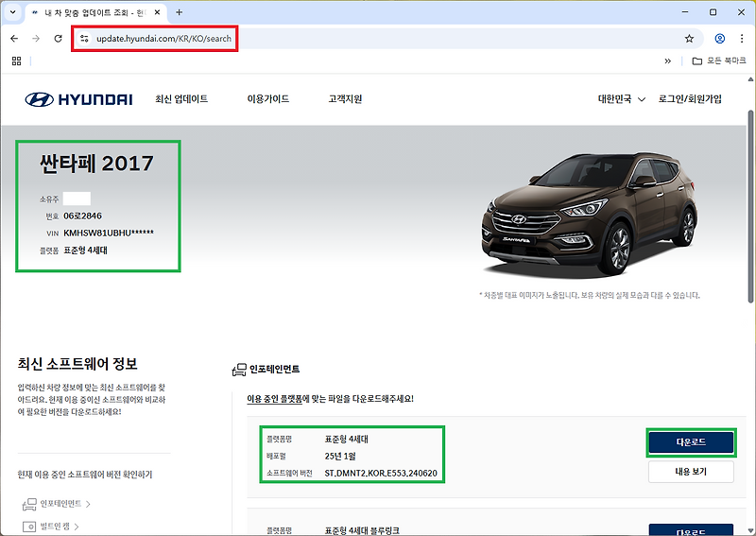Click the plate number 06로2846

tap(82, 216)
